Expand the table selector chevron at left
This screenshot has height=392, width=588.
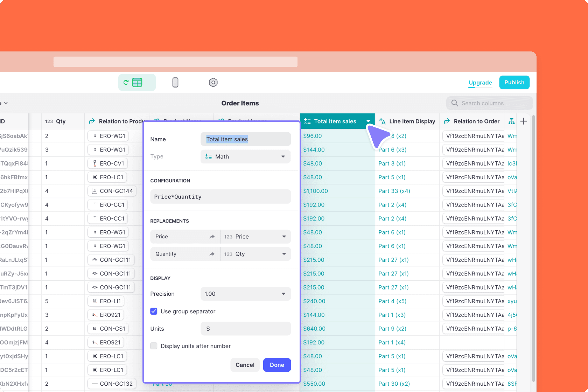[x=6, y=103]
